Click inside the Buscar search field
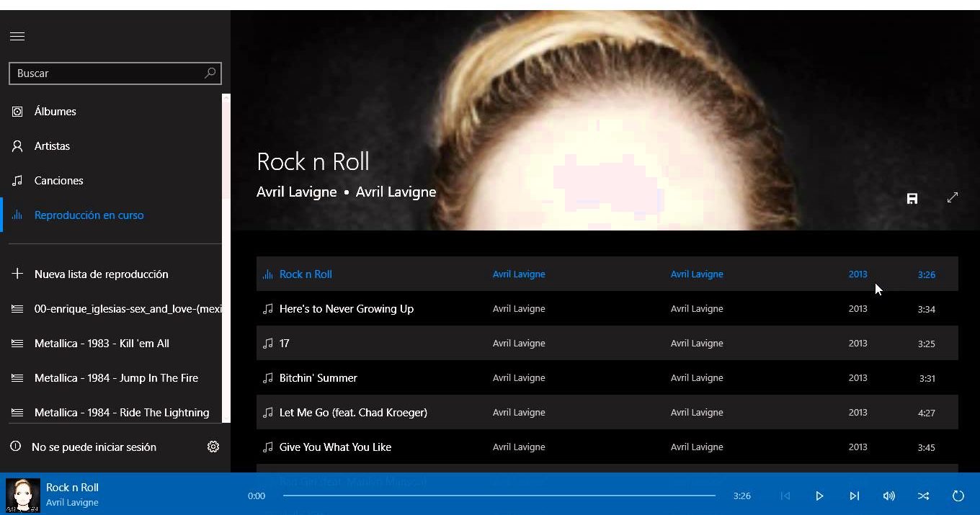The height and width of the screenshot is (515, 980). 104,73
